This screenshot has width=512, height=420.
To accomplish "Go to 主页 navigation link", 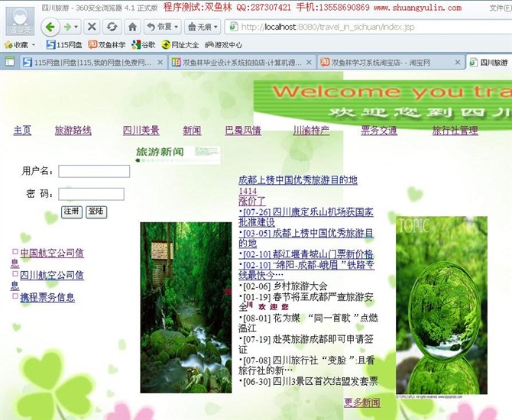I will (22, 131).
